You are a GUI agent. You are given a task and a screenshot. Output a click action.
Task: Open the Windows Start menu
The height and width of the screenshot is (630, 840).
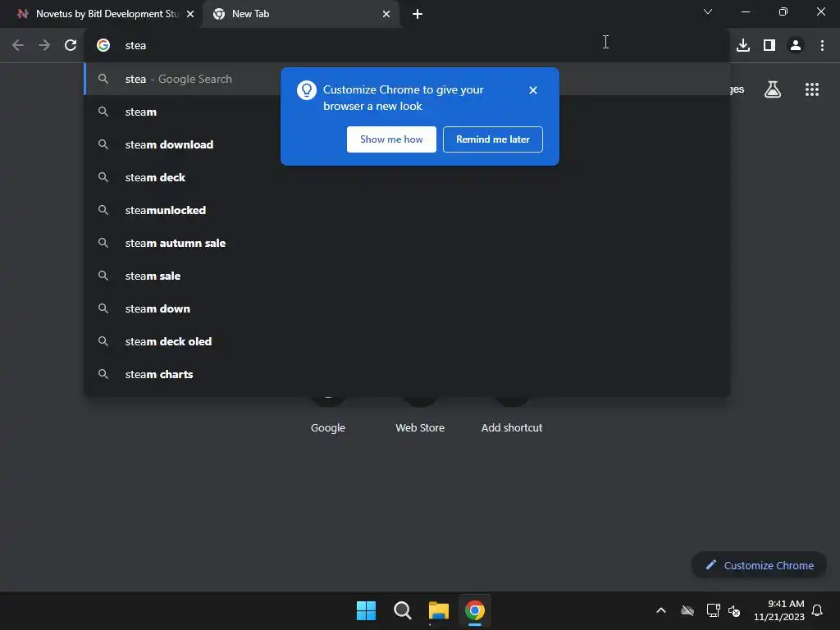pyautogui.click(x=367, y=610)
